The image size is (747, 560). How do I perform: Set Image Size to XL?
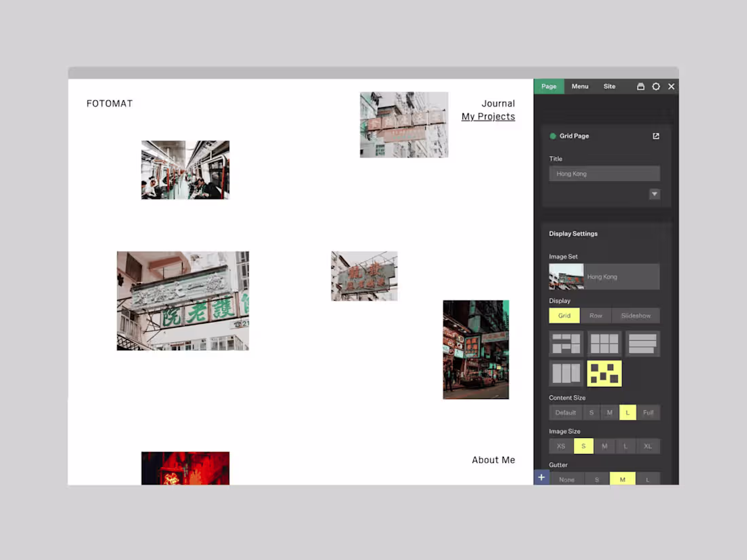pos(648,446)
